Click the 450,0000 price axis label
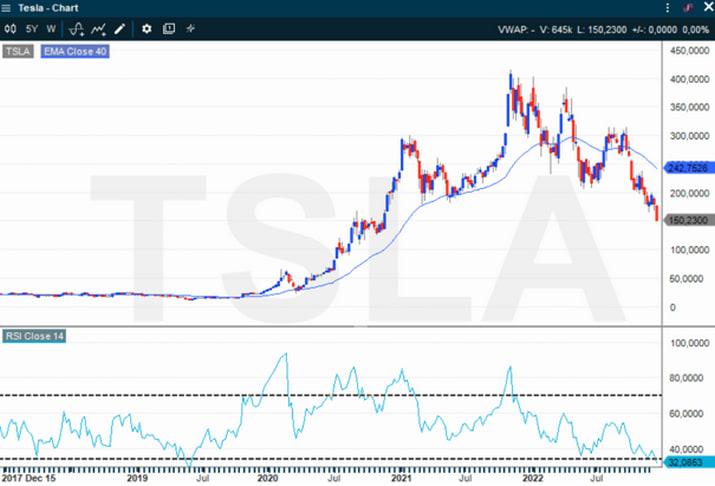 click(x=689, y=51)
